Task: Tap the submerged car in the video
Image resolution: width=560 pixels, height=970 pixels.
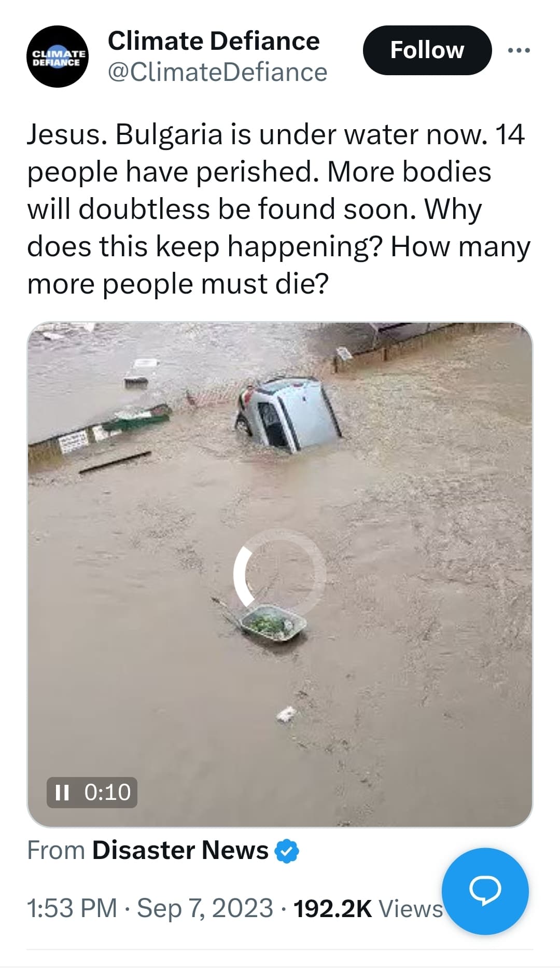Action: [289, 412]
